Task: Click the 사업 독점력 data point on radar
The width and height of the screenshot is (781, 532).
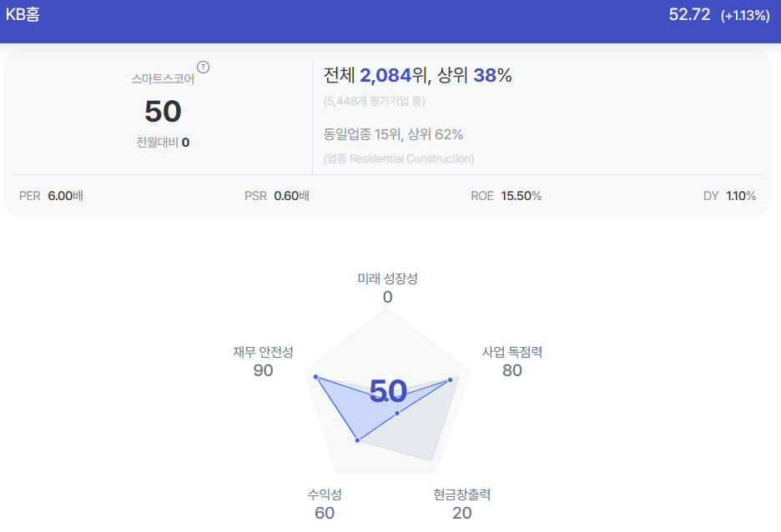Action: tap(451, 380)
